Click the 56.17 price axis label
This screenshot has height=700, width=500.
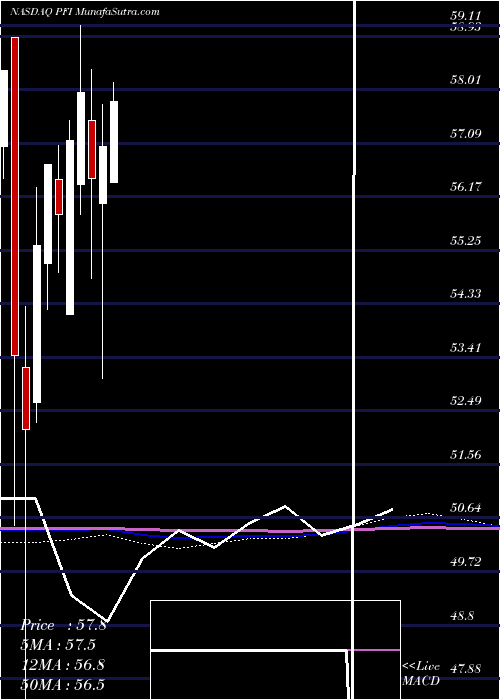point(465,187)
